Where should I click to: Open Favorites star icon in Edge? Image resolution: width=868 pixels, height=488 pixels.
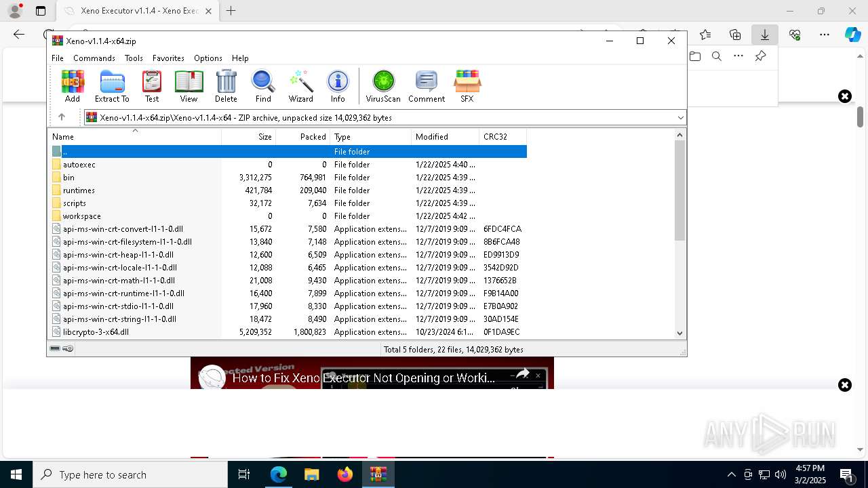(705, 35)
